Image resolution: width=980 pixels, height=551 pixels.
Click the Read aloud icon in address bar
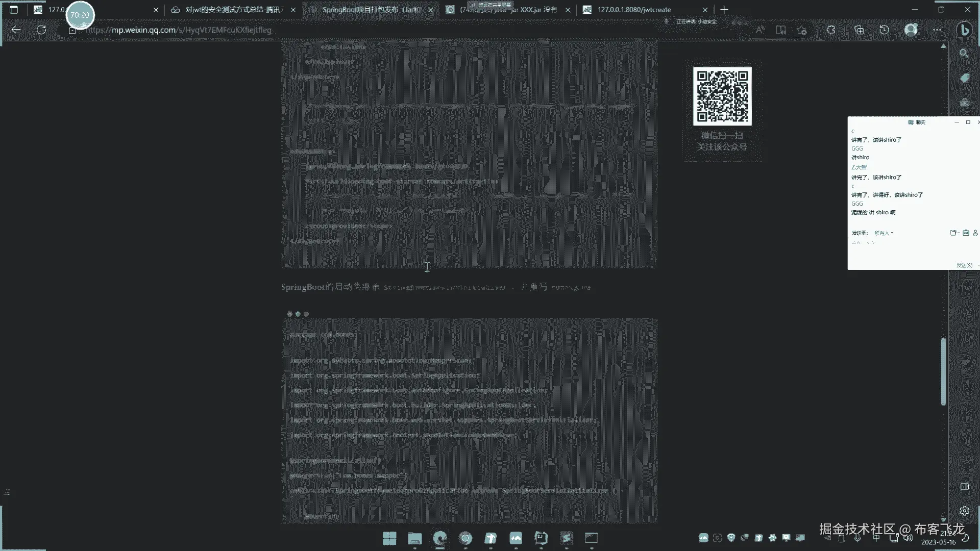tap(760, 30)
